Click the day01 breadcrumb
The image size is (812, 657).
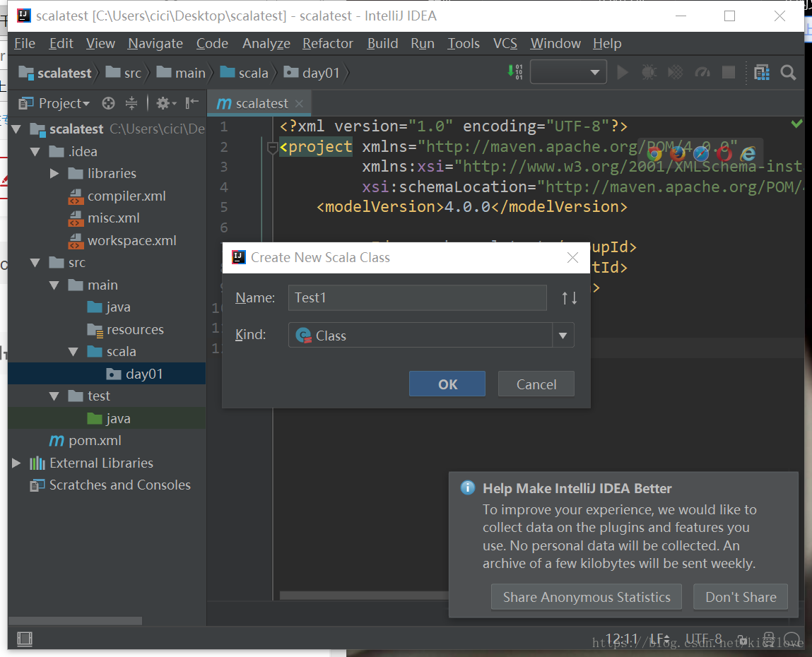312,73
